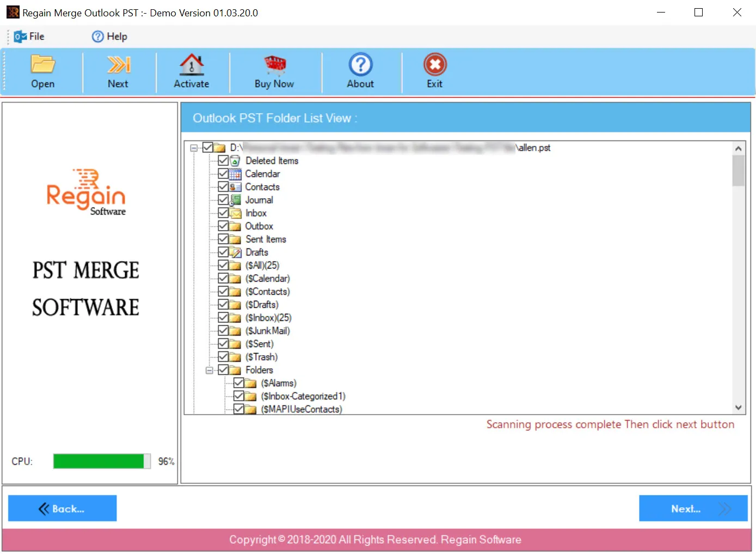This screenshot has width=756, height=554.
Task: Select the ($Drafts) folder icon
Action: (x=235, y=305)
